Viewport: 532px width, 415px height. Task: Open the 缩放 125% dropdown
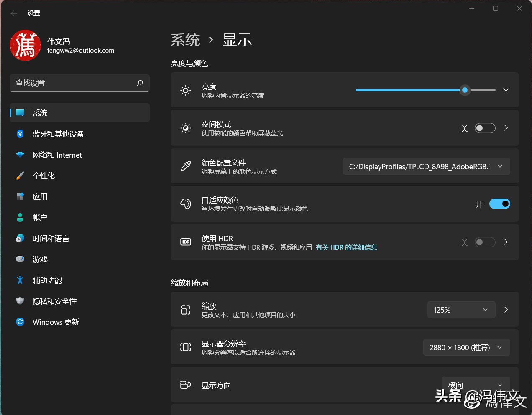point(461,310)
